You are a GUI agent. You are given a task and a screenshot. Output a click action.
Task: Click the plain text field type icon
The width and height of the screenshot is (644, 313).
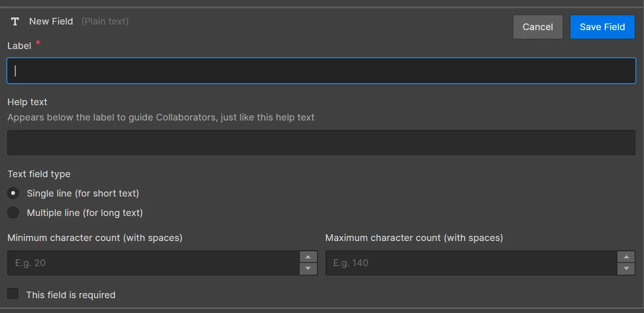(15, 21)
